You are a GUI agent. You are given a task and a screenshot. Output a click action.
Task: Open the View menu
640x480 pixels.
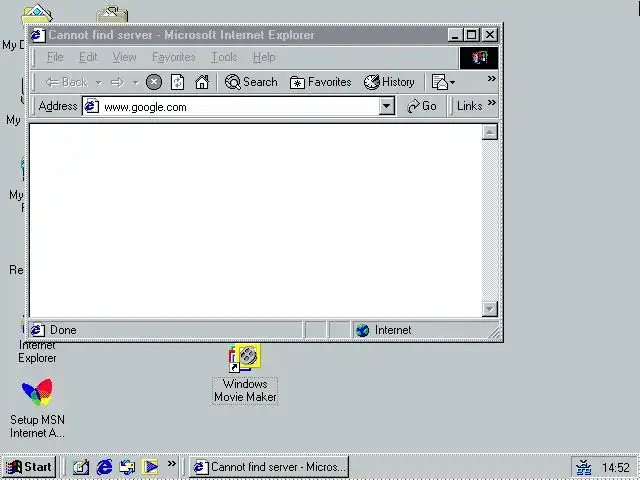tap(124, 57)
